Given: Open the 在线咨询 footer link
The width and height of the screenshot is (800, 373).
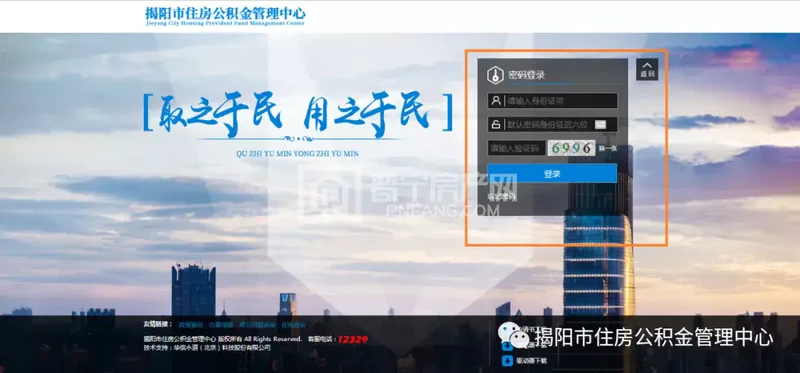Looking at the screenshot, I should pos(293,325).
